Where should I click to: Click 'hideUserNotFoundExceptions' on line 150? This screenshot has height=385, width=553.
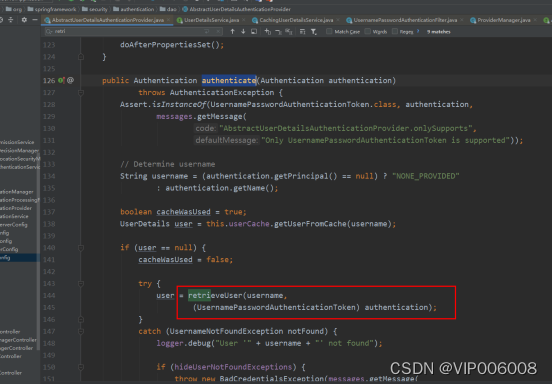(x=233, y=367)
